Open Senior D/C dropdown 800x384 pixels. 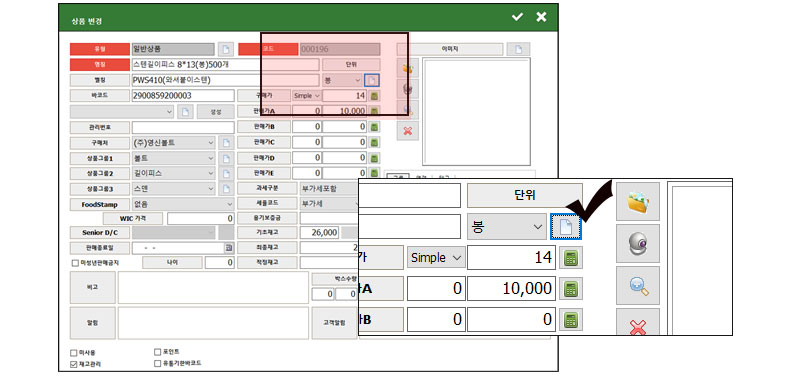pos(173,233)
